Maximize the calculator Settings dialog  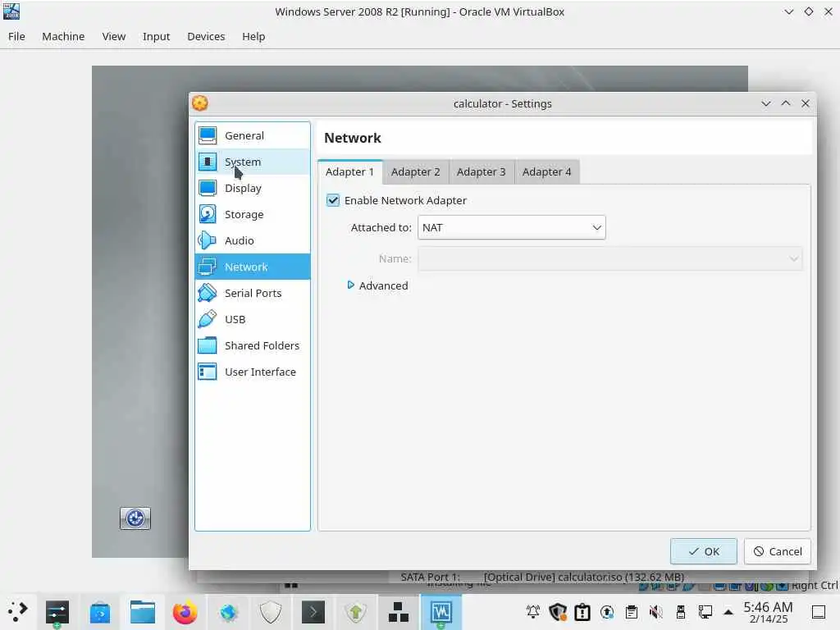pos(785,103)
